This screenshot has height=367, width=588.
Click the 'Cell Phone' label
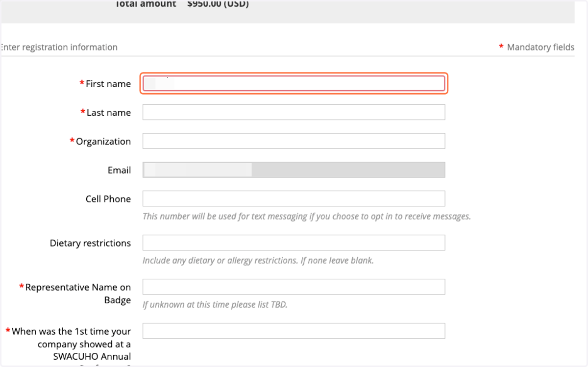tap(108, 199)
